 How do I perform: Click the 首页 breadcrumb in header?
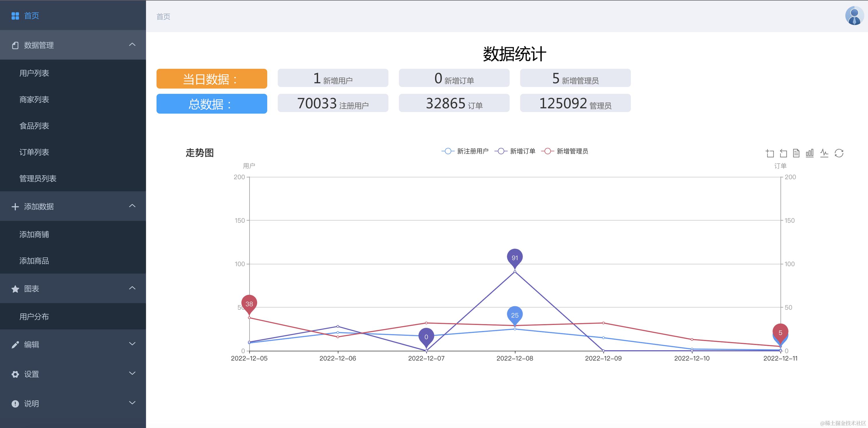coord(163,17)
